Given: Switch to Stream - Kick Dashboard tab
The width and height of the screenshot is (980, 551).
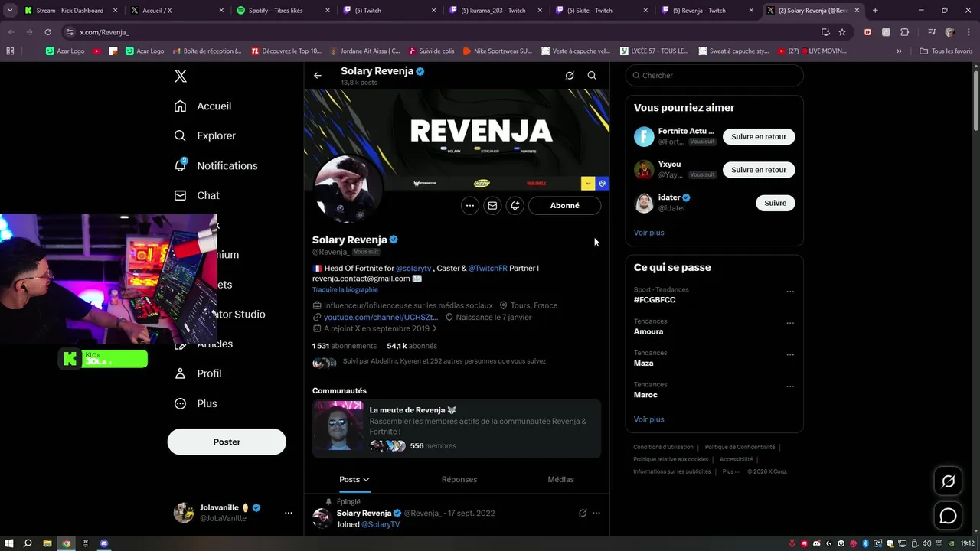Looking at the screenshot, I should tap(70, 11).
